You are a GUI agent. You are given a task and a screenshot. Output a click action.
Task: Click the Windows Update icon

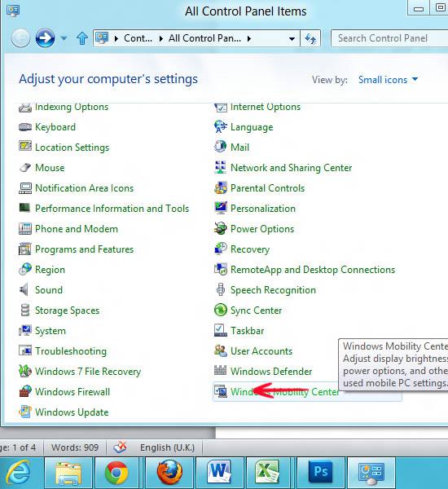tap(25, 412)
